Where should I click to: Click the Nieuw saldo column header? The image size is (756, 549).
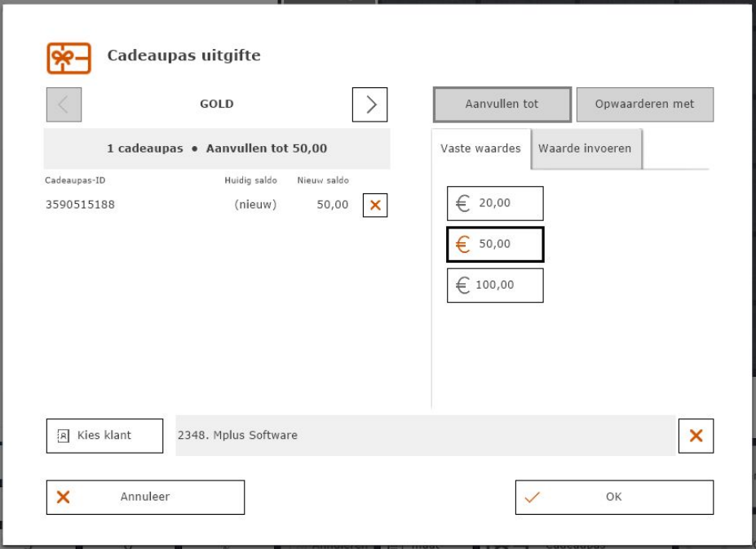coord(322,180)
